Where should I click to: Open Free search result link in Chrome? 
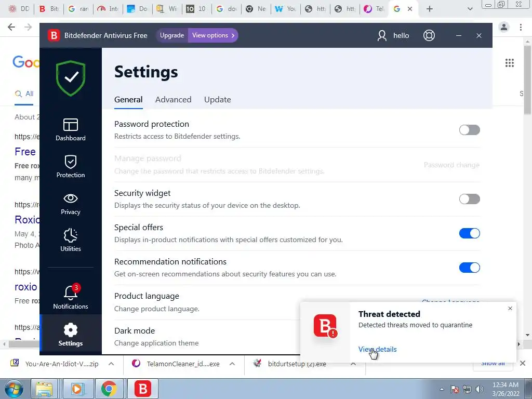(25, 152)
